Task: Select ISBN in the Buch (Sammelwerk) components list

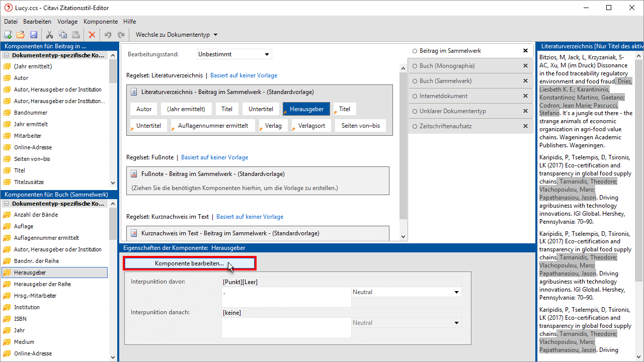Action: click(20, 319)
